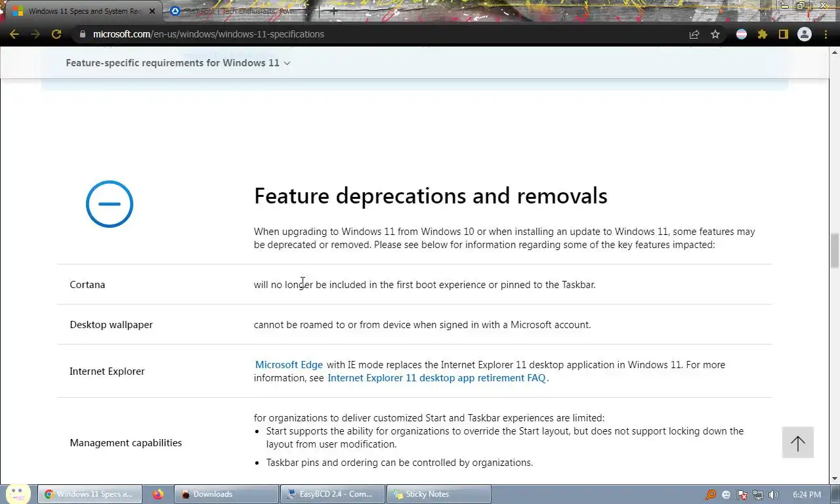The image size is (840, 504).
Task: Open the Downloads taskbar window
Action: 226,494
